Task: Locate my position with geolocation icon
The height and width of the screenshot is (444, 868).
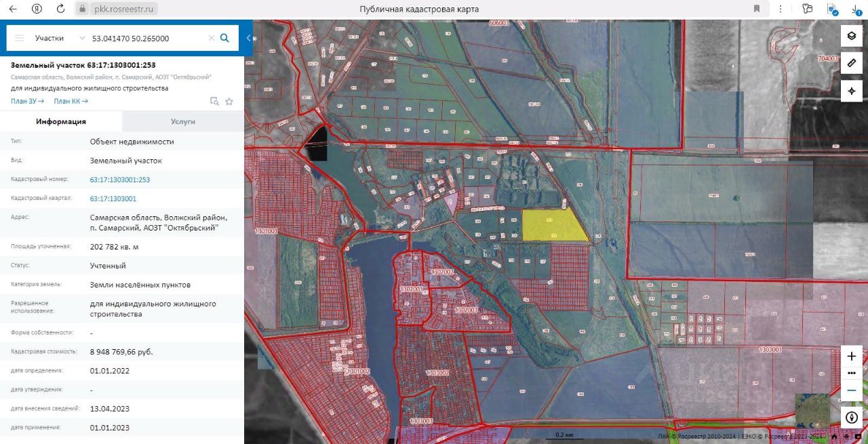Action: pyautogui.click(x=852, y=91)
